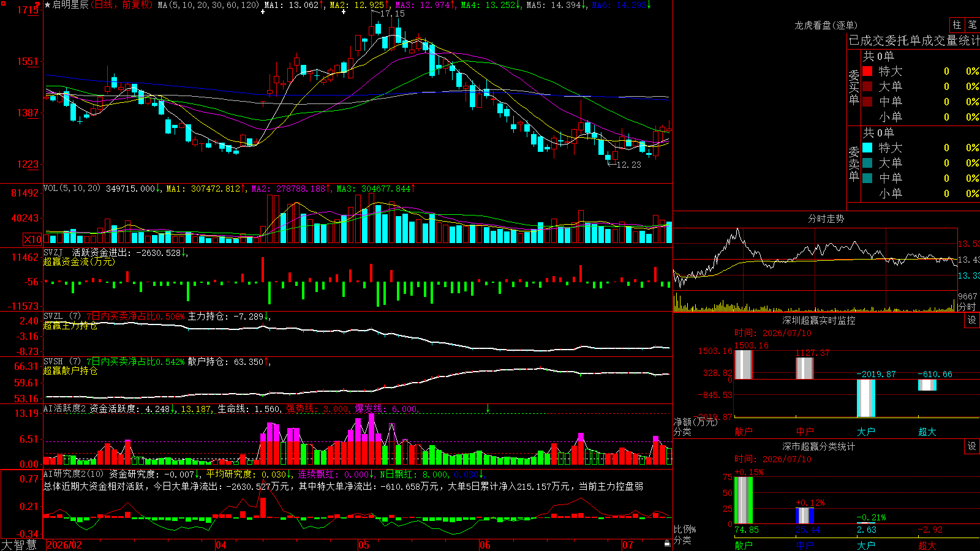
Task: Click the 爆发线: 6.000 value
Action: [x=386, y=408]
